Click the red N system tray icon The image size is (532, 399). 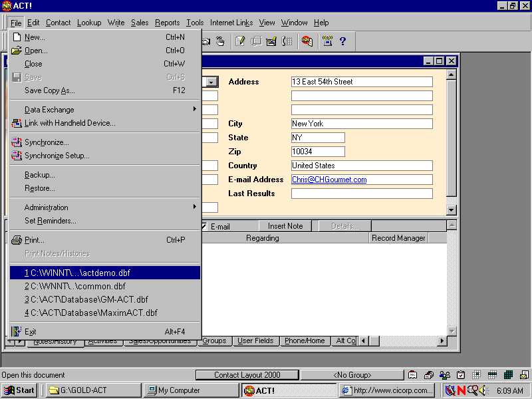[x=461, y=390]
